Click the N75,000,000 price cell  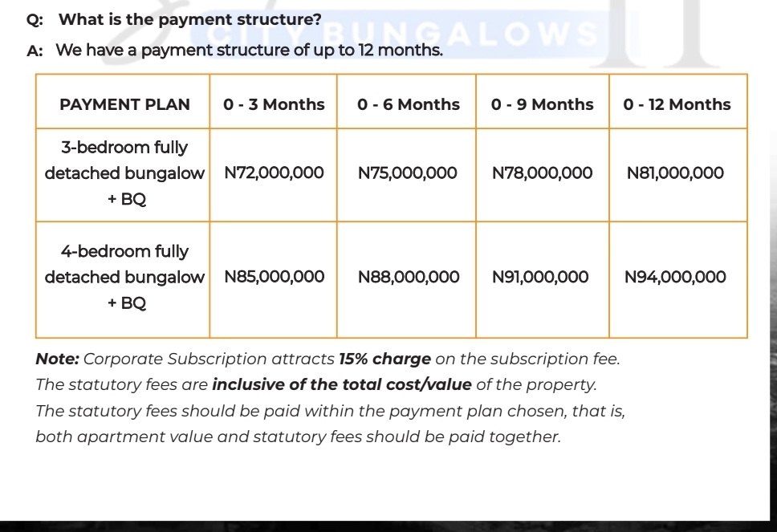tap(406, 173)
